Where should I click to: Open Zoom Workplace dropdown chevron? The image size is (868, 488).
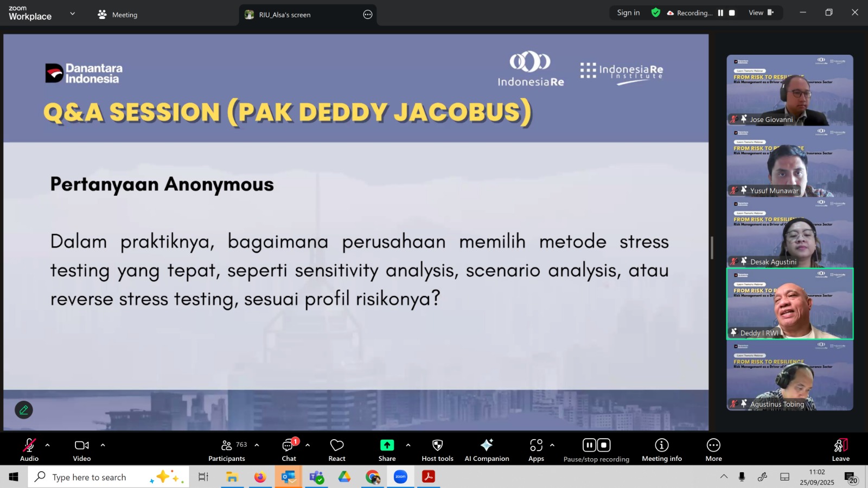pyautogui.click(x=73, y=14)
